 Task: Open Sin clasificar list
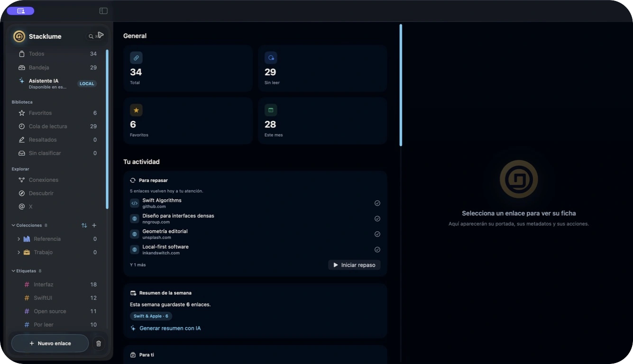click(x=57, y=153)
